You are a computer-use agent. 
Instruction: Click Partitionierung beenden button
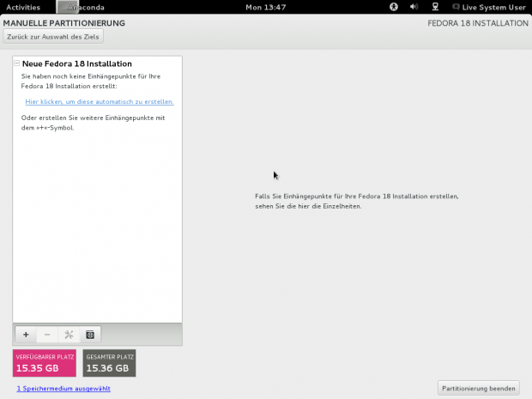coord(478,389)
